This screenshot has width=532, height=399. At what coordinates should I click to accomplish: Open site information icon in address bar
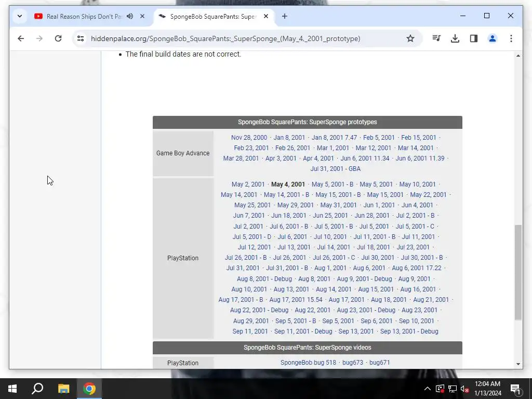(81, 38)
